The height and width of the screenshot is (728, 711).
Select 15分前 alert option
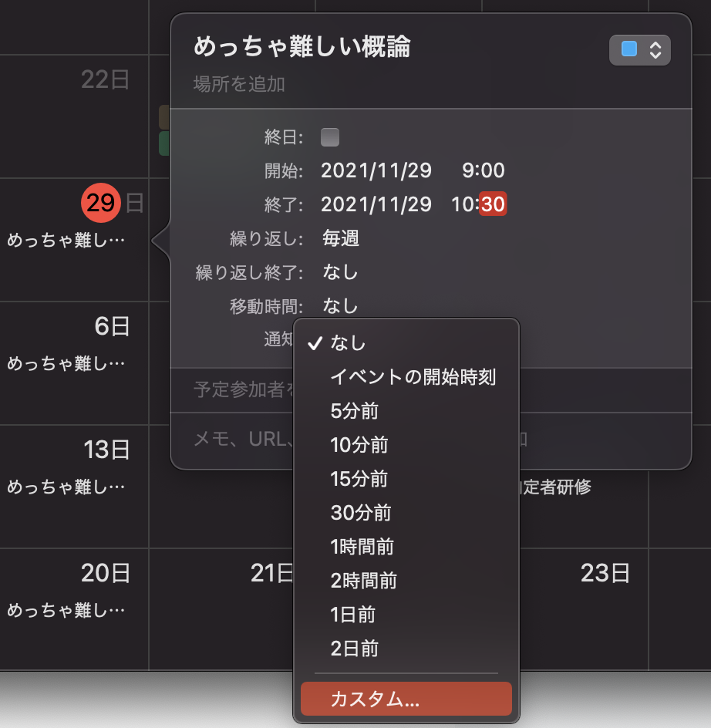click(x=359, y=479)
